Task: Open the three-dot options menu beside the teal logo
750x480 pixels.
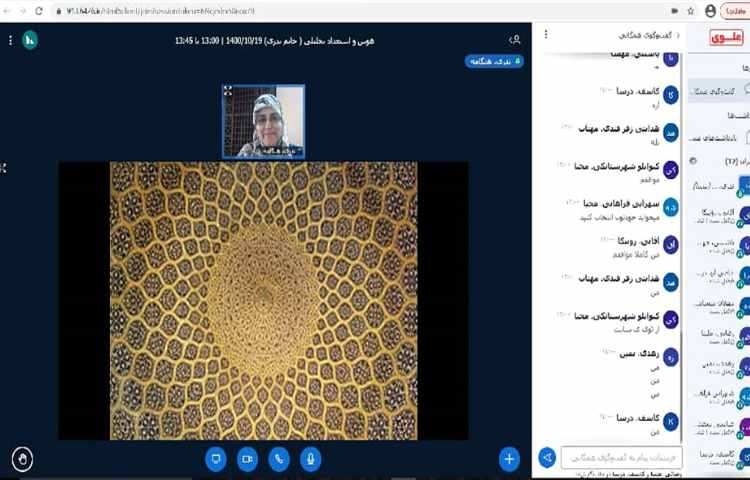Action: (x=11, y=41)
